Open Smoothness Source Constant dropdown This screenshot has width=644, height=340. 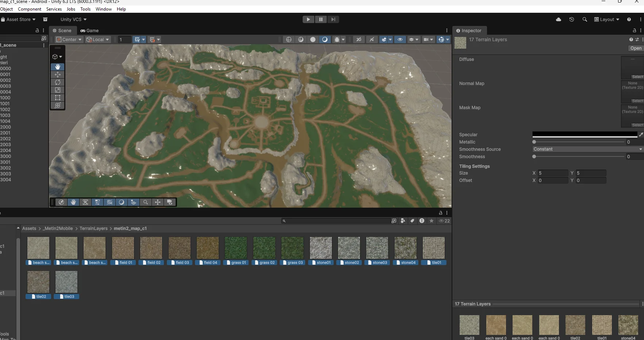tap(588, 149)
